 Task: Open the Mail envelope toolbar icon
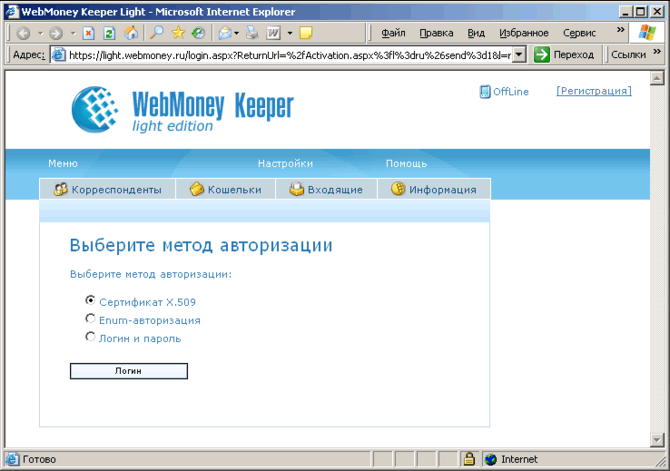point(225,33)
